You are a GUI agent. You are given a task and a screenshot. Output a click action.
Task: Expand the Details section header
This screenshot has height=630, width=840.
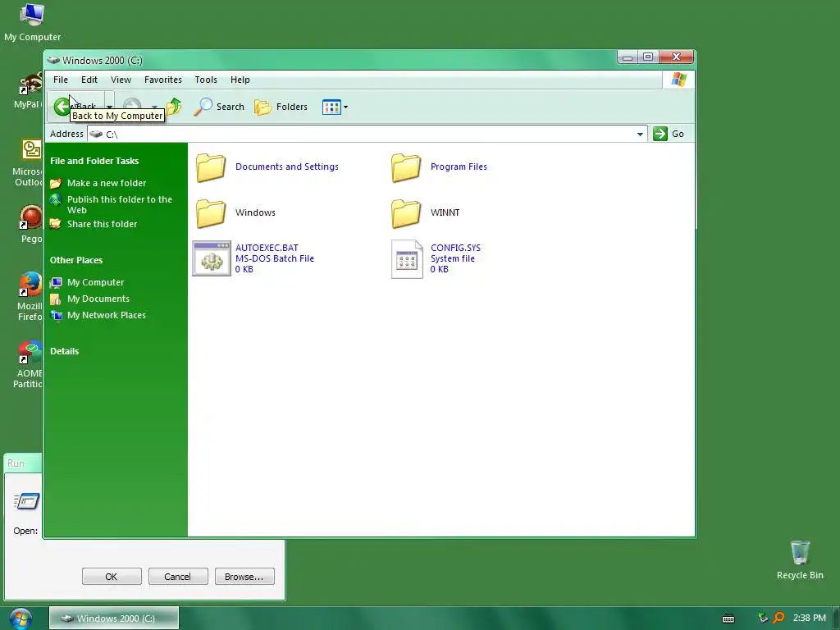(64, 351)
